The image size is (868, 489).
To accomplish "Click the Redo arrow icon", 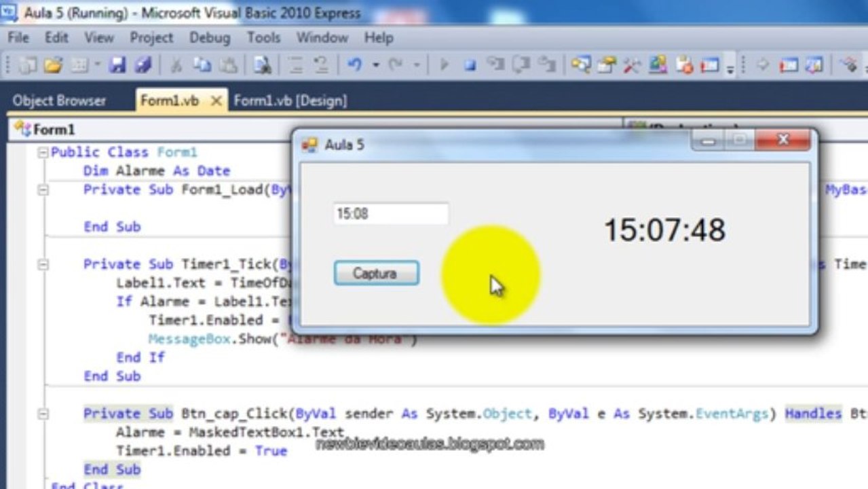I will (396, 65).
